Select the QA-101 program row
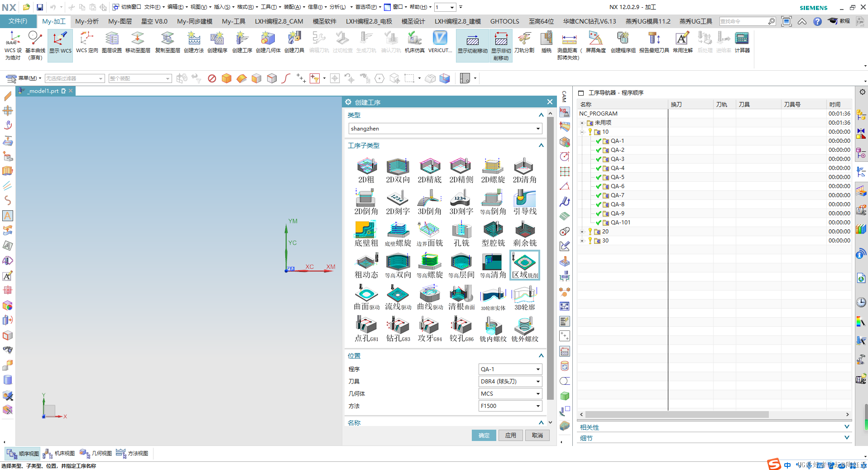The width and height of the screenshot is (868, 470). [x=620, y=223]
